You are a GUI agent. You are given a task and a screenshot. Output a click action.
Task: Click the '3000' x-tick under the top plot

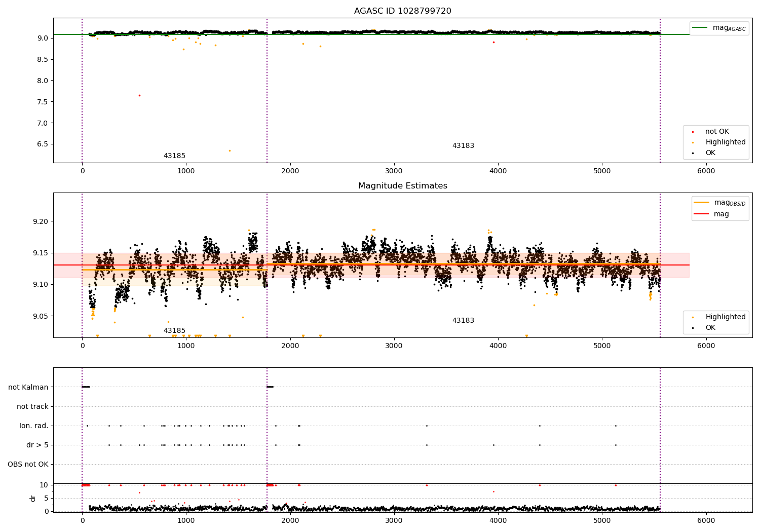click(394, 171)
